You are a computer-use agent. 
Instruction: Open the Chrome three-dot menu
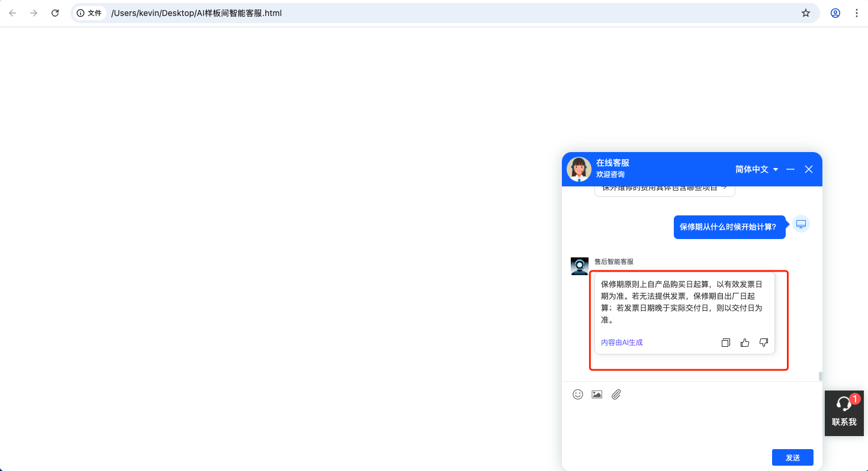coord(856,13)
